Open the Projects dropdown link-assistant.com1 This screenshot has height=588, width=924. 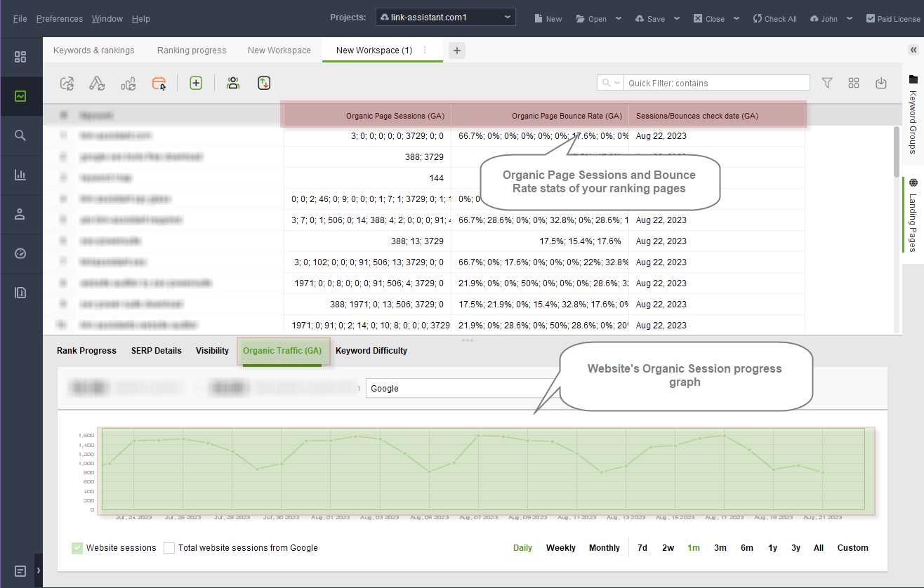445,17
